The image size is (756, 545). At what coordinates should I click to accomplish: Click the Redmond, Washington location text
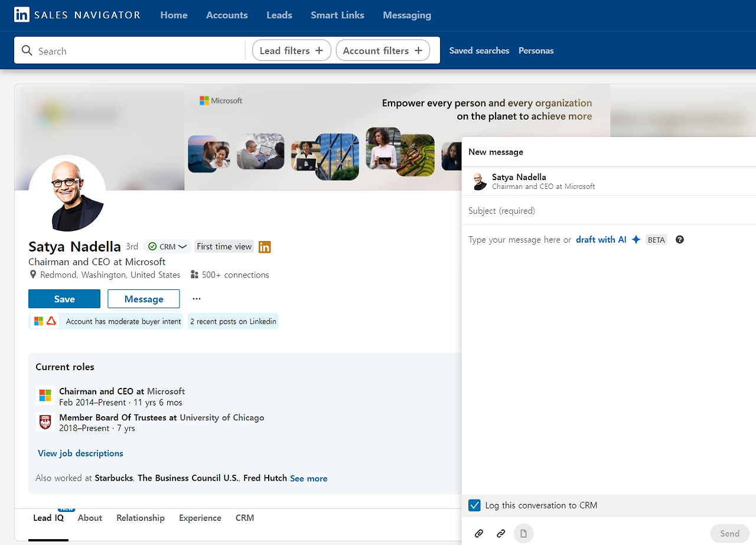pyautogui.click(x=110, y=275)
